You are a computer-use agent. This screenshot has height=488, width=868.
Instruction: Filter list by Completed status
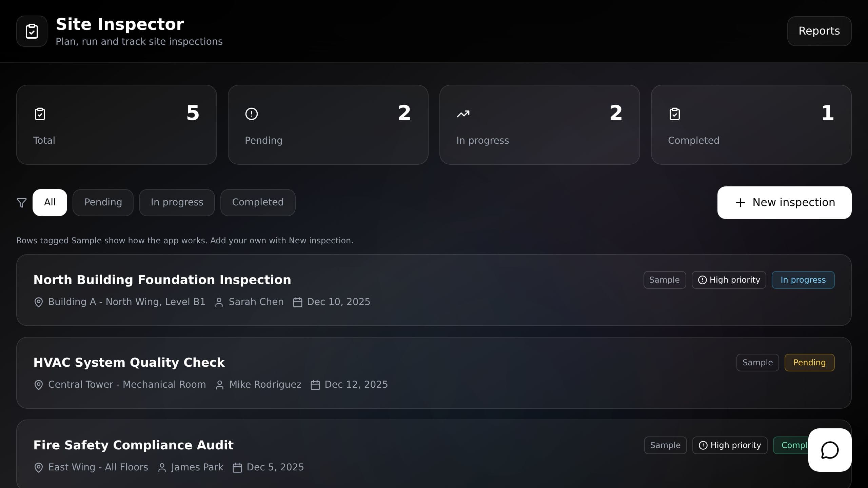(x=258, y=202)
